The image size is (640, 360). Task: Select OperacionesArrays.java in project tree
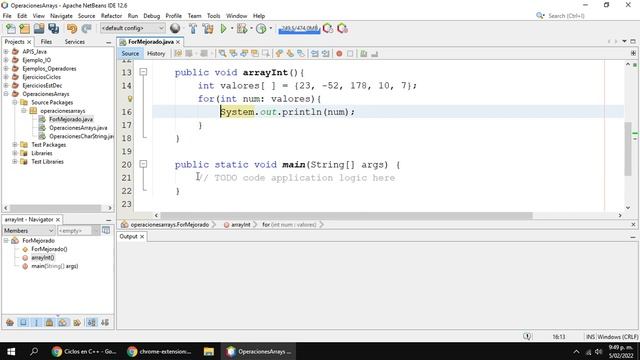pyautogui.click(x=78, y=128)
